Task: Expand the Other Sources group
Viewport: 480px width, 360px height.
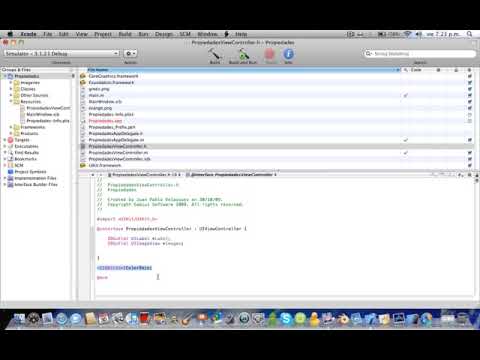Action: point(11,95)
